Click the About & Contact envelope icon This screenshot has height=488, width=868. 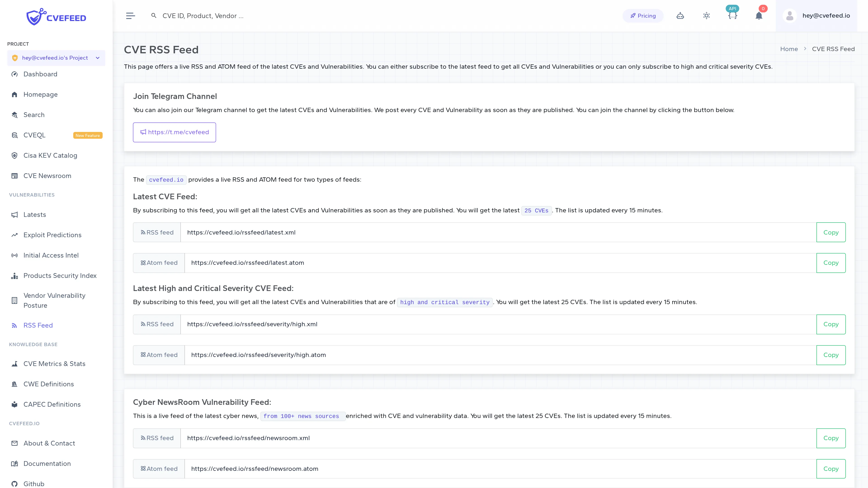click(x=14, y=443)
